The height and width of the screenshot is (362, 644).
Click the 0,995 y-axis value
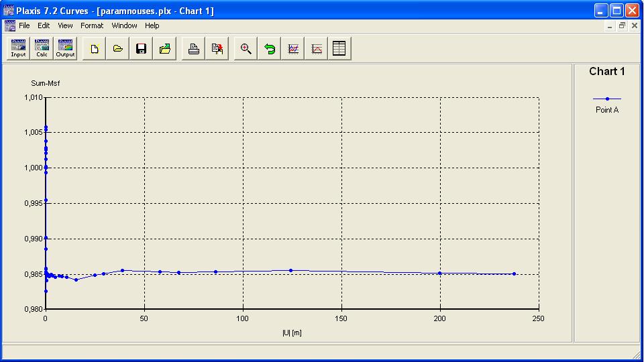coord(34,203)
